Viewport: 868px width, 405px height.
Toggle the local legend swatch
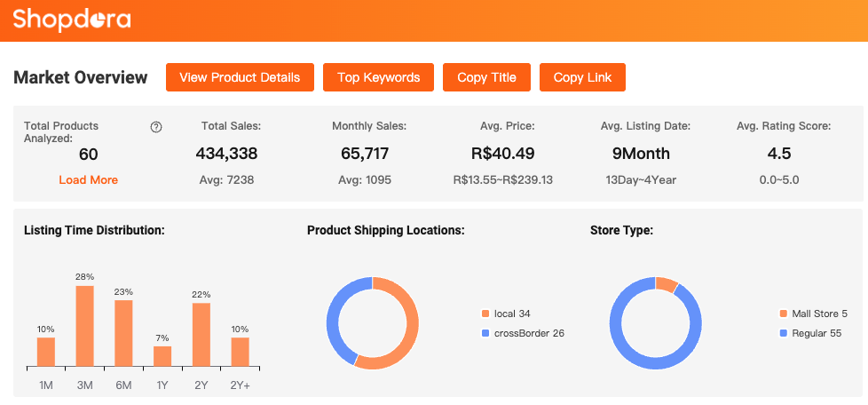(x=485, y=314)
